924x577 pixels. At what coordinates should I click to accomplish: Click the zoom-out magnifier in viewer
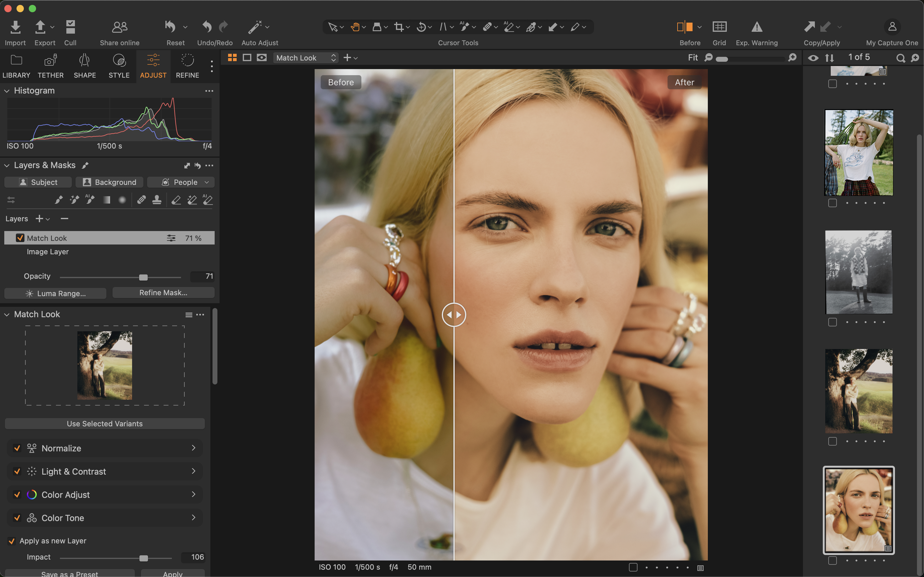pyautogui.click(x=709, y=58)
